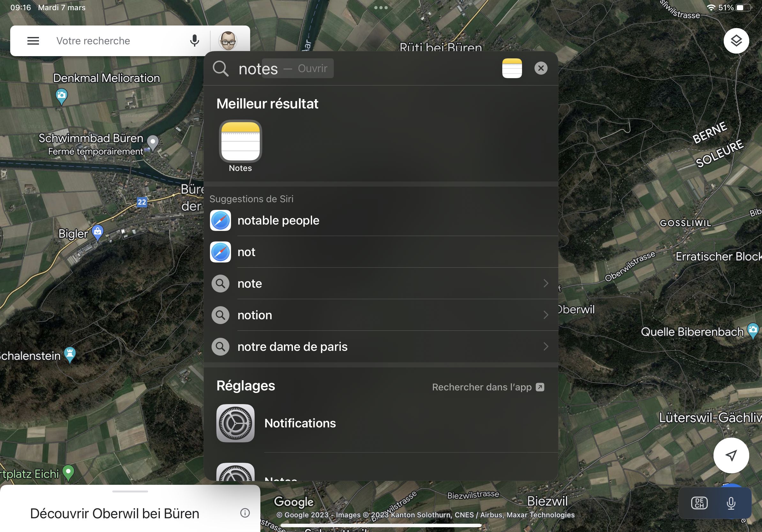Open Notifications in Réglages results
This screenshot has width=762, height=532.
tap(381, 423)
